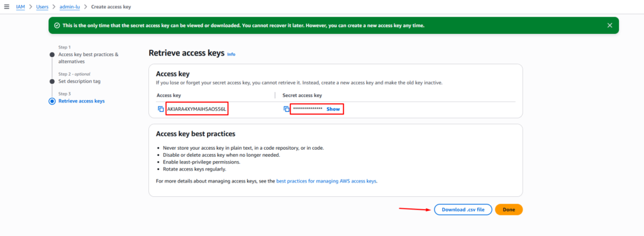Show the secret access key
The width and height of the screenshot is (644, 236).
click(x=333, y=110)
